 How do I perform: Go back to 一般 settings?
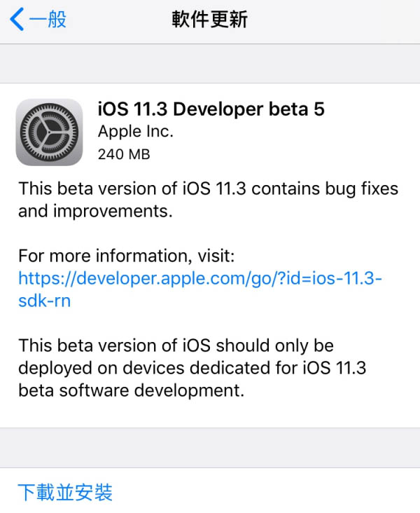point(48,20)
